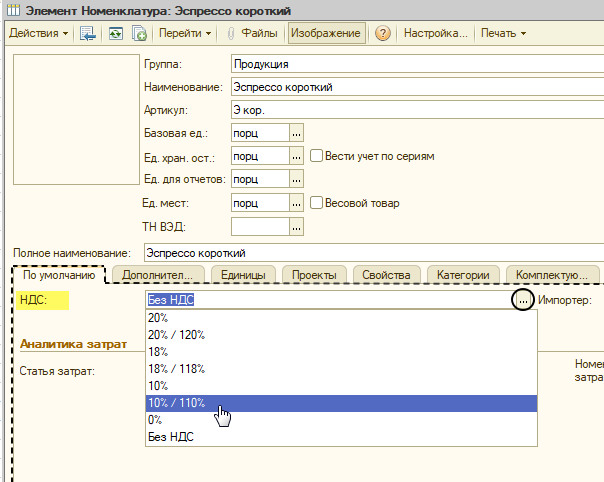Edit the Полное наименование field
604x482 pixels.
pos(374,253)
